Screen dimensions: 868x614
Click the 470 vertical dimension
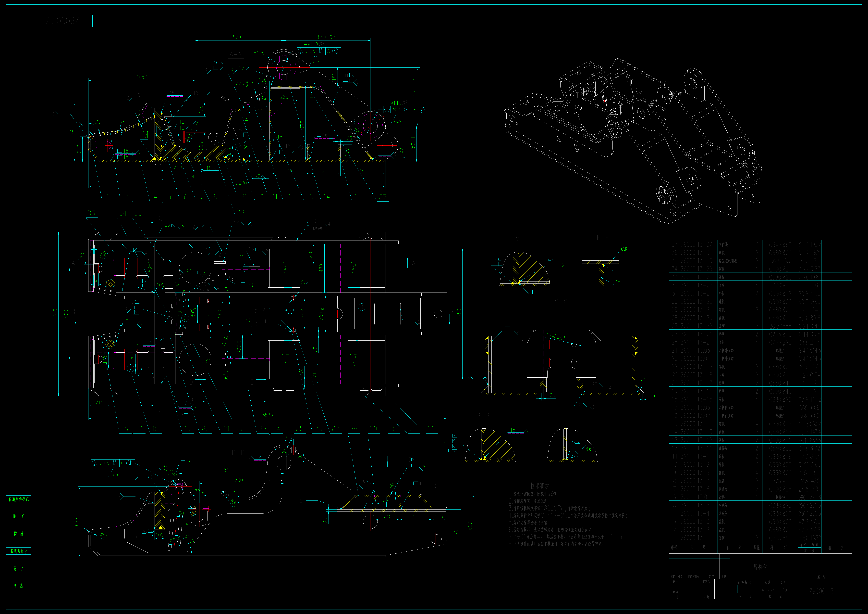point(456,533)
